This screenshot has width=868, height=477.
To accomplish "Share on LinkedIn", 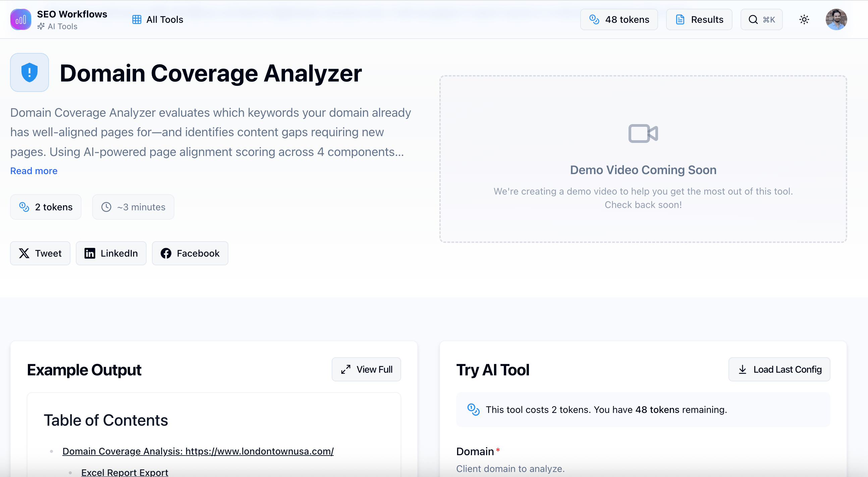I will pyautogui.click(x=111, y=253).
